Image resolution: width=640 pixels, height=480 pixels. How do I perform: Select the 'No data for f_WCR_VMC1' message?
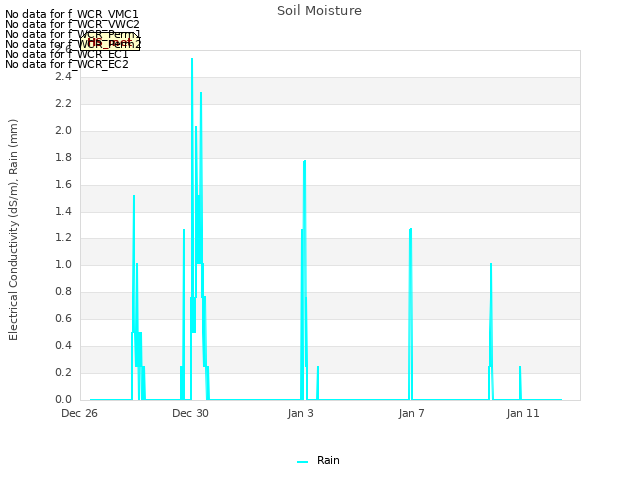pos(72,14)
